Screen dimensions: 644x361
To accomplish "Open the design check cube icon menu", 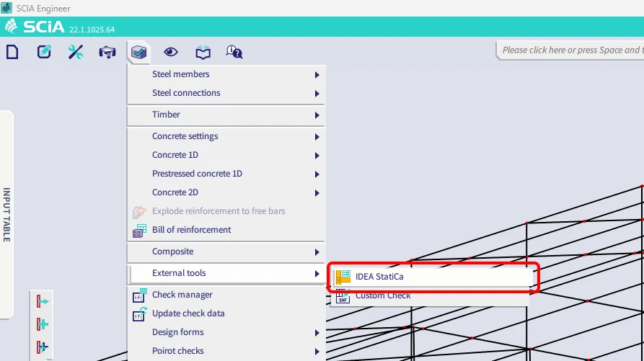I will [138, 52].
